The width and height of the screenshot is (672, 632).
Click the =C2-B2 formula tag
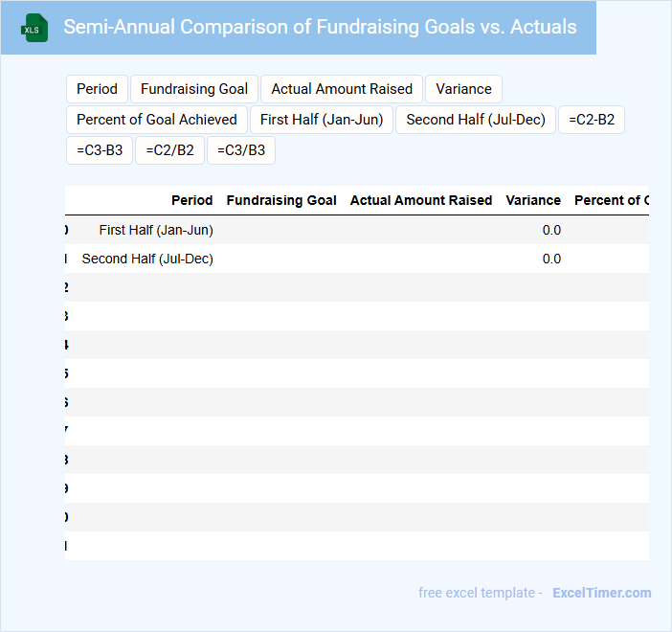pyautogui.click(x=592, y=120)
